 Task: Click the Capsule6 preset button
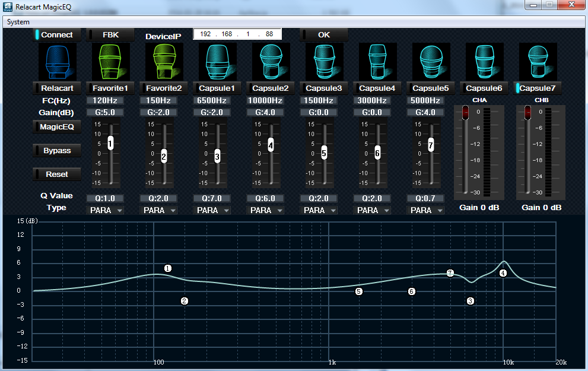coord(484,88)
